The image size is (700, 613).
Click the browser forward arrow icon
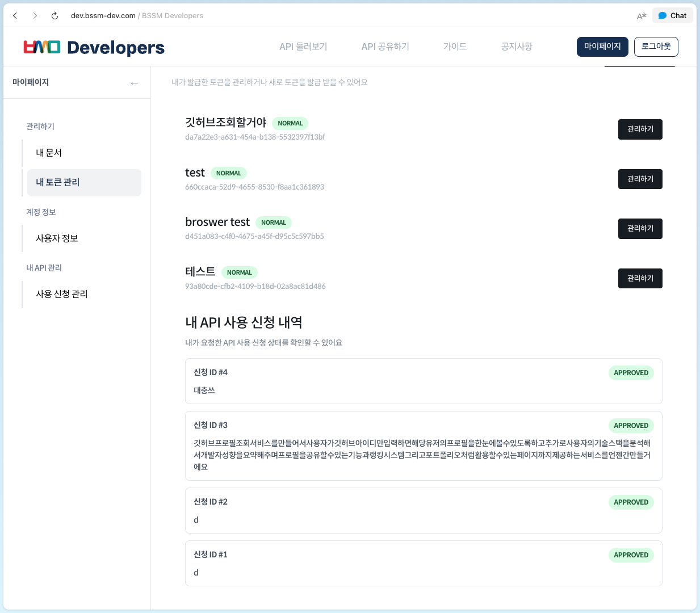(x=35, y=16)
